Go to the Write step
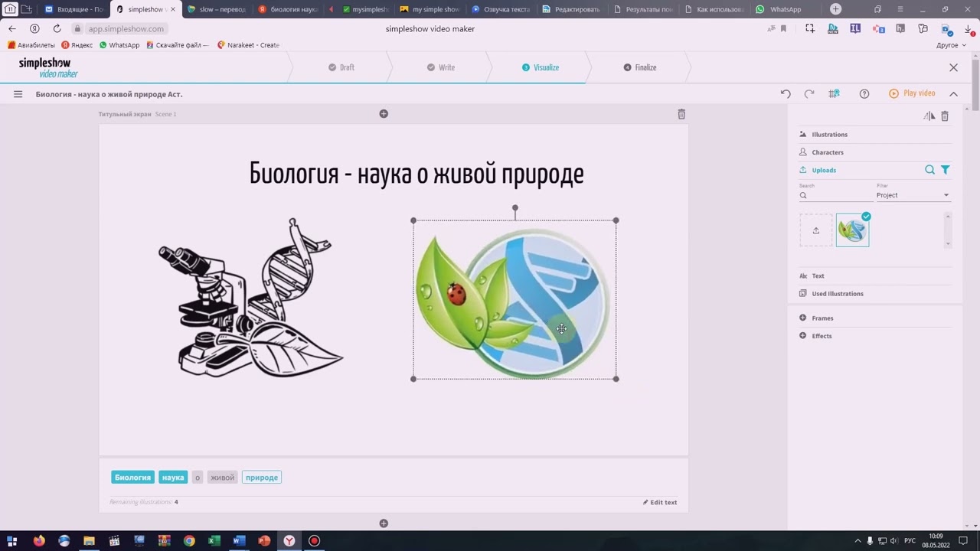Viewport: 980px width, 551px height. tap(441, 67)
